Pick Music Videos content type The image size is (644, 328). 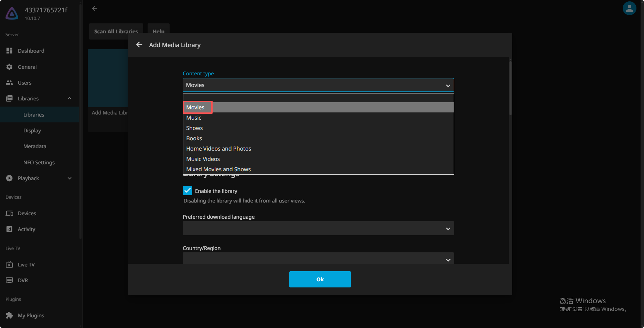(318, 159)
